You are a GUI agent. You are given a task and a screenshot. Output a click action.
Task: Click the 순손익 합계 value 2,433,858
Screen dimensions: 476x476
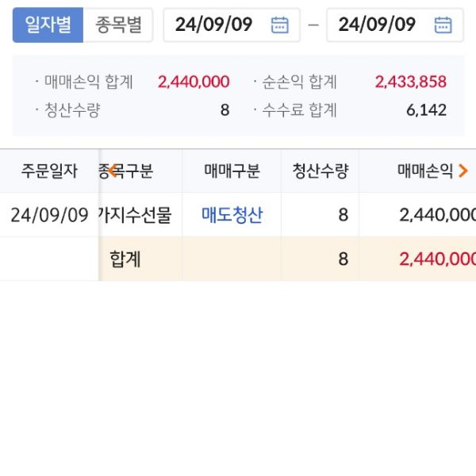(409, 82)
